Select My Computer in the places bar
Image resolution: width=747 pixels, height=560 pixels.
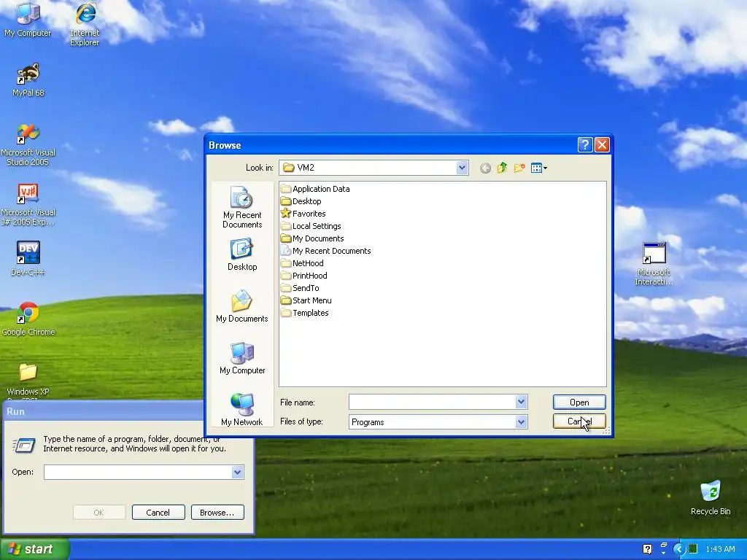tap(242, 358)
